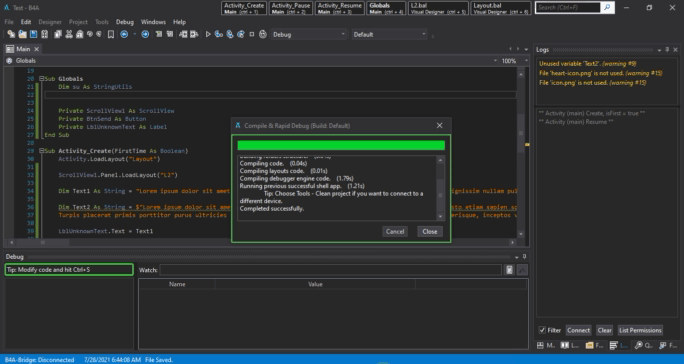The width and height of the screenshot is (684, 364).
Task: Open the File menu
Action: (x=9, y=22)
